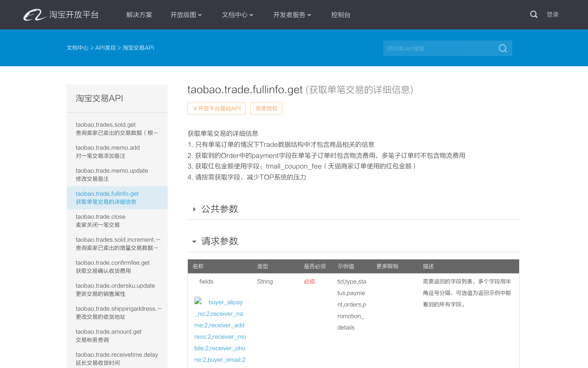
Task: Open taobao.trade.confirmfee.get in the sidebar
Action: click(117, 267)
